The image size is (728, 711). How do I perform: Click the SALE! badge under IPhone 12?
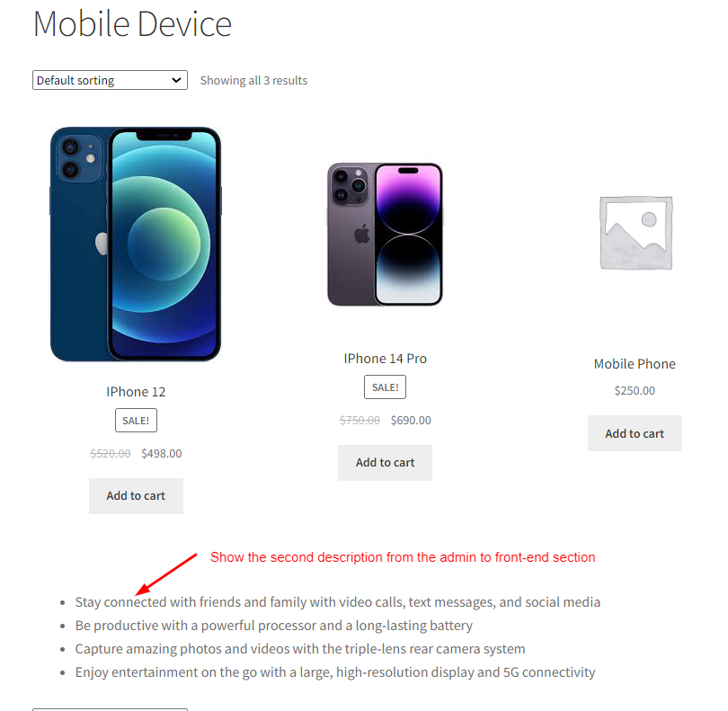click(136, 421)
